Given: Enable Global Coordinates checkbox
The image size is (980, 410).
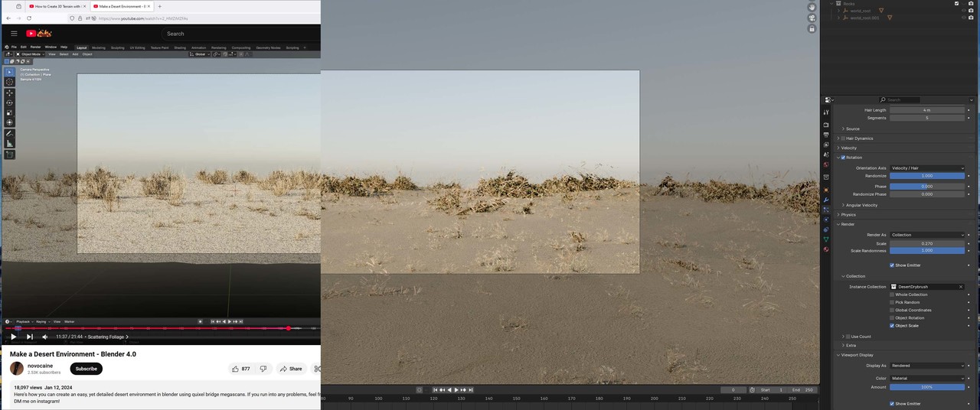Looking at the screenshot, I should (x=892, y=310).
